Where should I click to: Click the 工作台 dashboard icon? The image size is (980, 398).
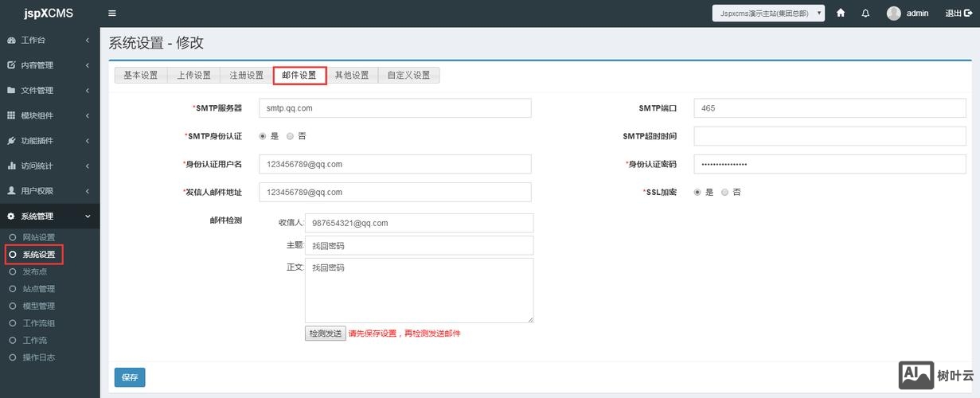[x=11, y=41]
